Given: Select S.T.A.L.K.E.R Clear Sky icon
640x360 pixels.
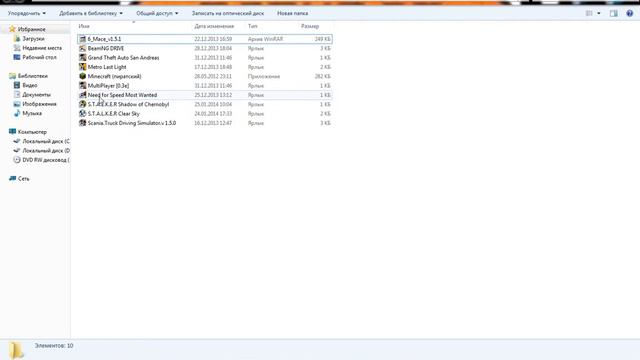Looking at the screenshot, I should tap(82, 114).
